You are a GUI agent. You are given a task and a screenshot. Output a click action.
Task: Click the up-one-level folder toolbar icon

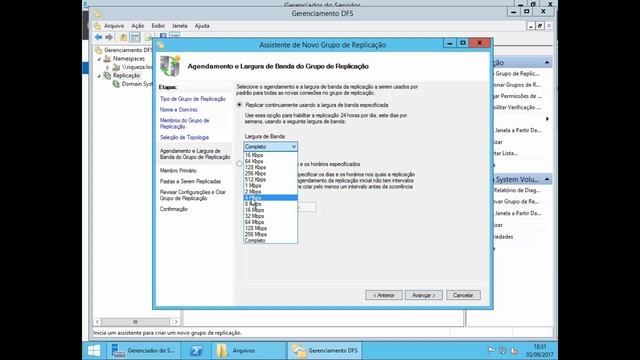(x=123, y=37)
